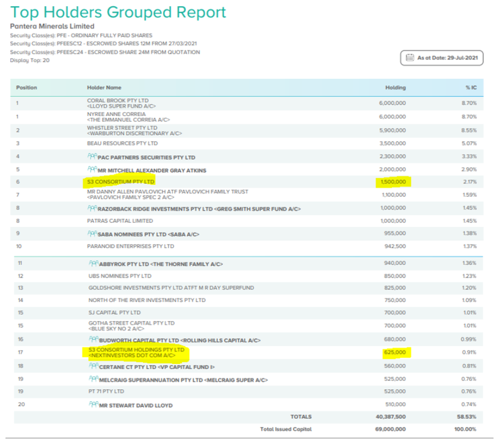
Task: Click group icon next to Certane CT Pty Ltd
Action: (93, 366)
